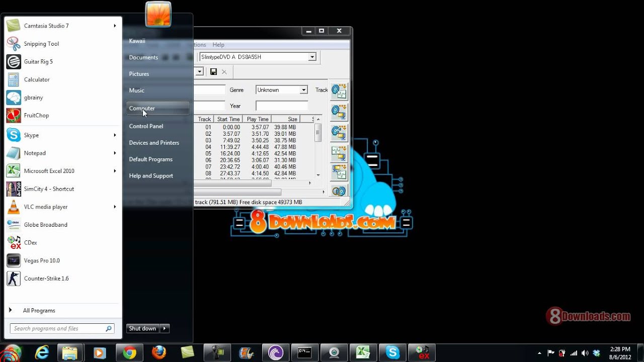Open the Genre dropdown showing Unknown
Screen dimensions: 644x362
point(303,90)
